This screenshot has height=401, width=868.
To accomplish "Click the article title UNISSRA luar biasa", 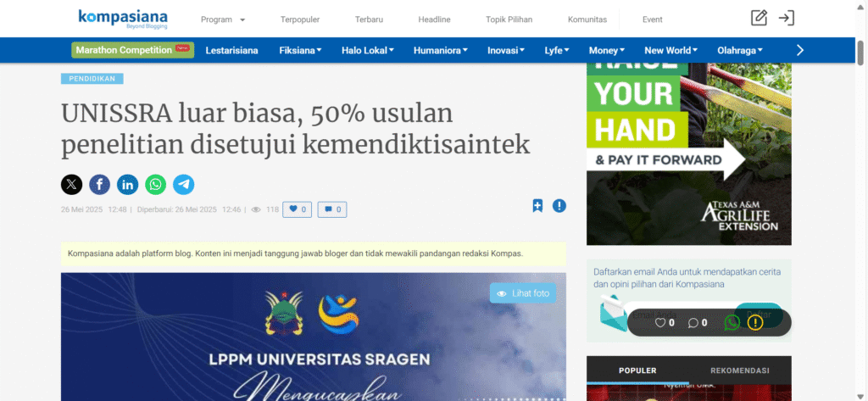I will [x=296, y=129].
